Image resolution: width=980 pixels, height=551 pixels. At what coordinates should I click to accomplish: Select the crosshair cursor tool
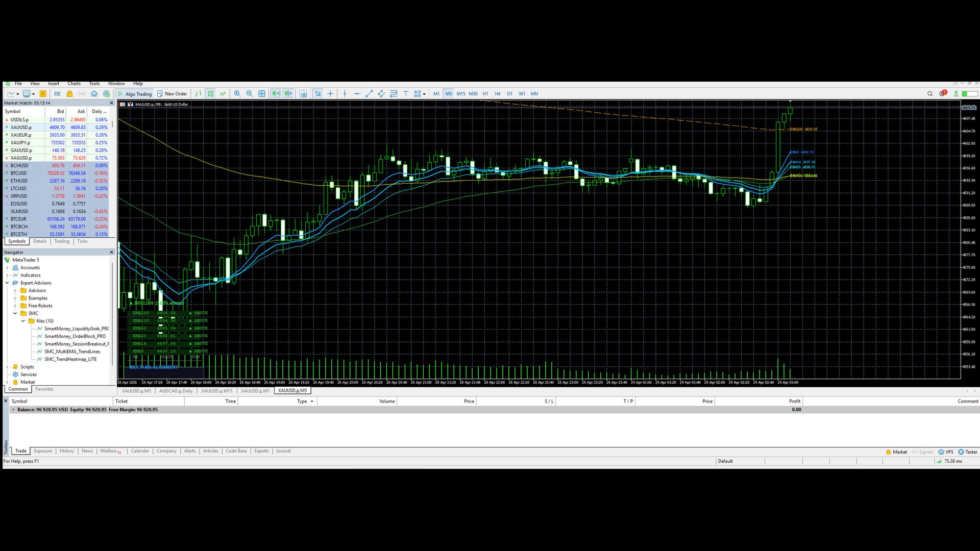click(330, 94)
